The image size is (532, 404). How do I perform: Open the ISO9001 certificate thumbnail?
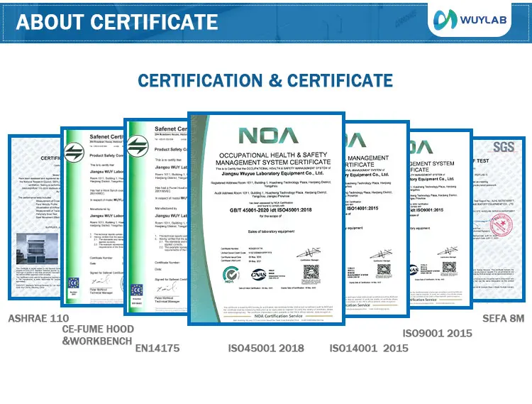tap(440, 219)
